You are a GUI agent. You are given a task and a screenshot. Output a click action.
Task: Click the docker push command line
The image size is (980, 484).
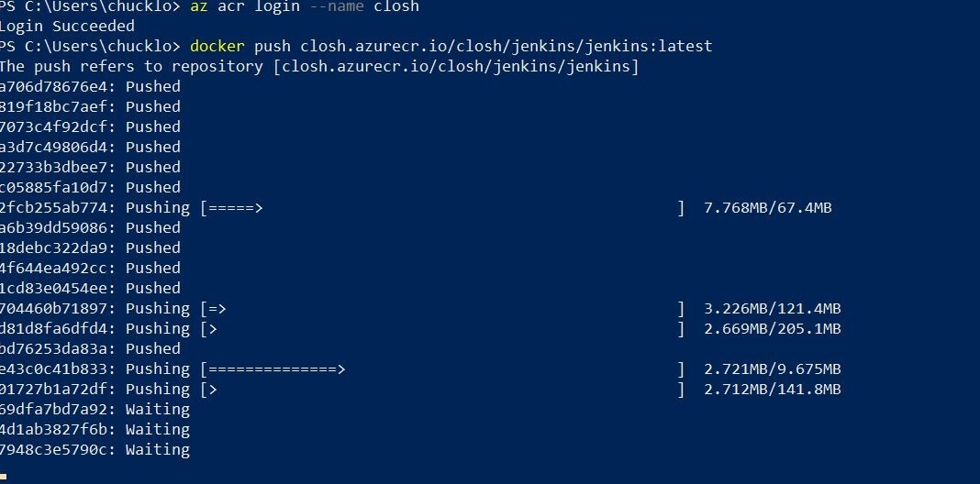[x=451, y=46]
